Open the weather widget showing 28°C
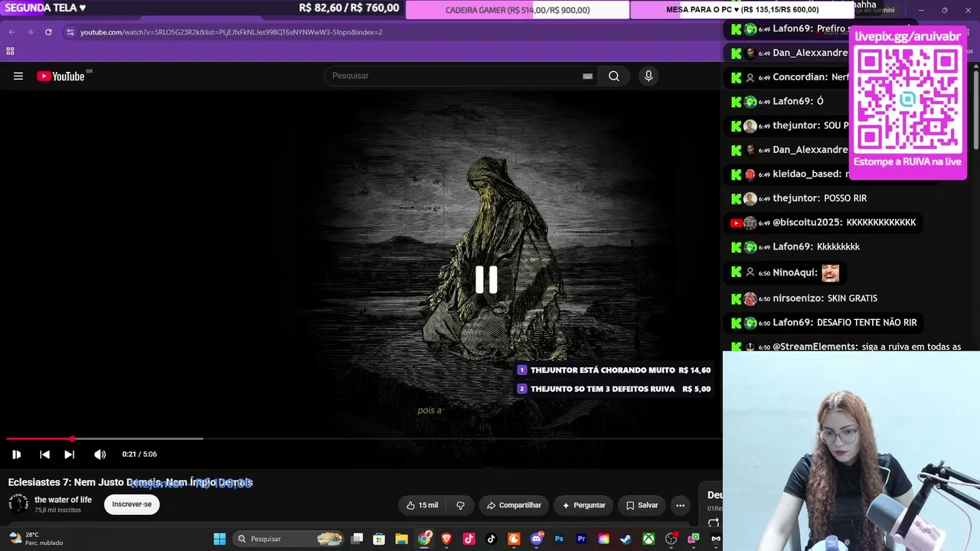 pyautogui.click(x=35, y=539)
